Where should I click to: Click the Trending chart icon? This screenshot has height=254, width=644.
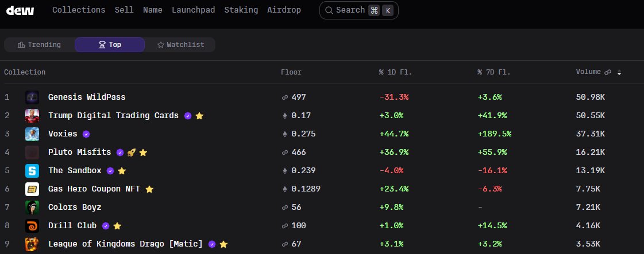[21, 45]
